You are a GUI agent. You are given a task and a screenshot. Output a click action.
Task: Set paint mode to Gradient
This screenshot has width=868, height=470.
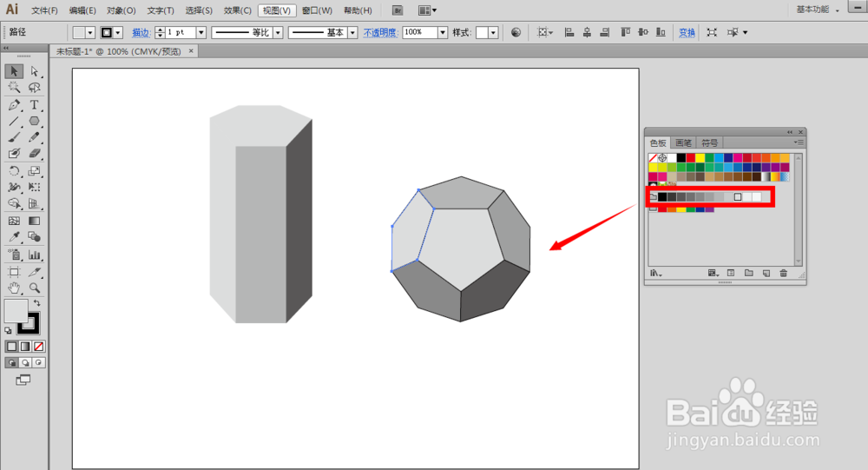coord(25,347)
